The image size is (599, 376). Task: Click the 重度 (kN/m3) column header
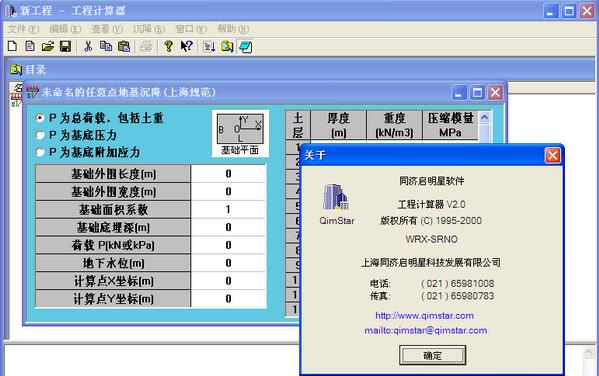coord(394,125)
